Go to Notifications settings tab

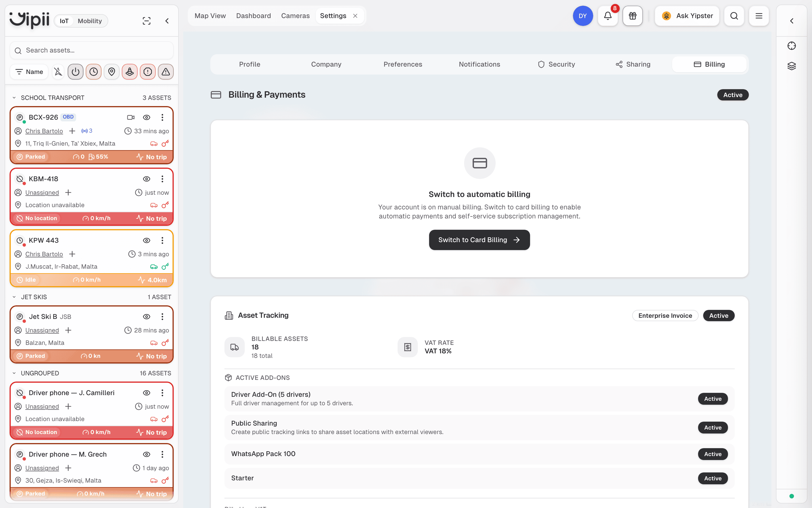pyautogui.click(x=480, y=64)
